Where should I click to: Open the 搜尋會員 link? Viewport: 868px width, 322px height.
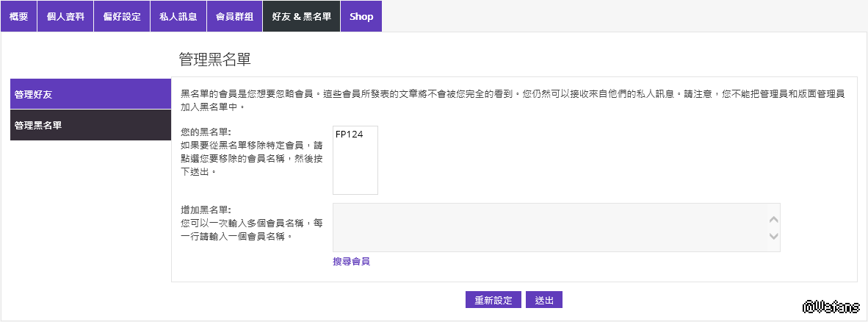[x=351, y=261]
